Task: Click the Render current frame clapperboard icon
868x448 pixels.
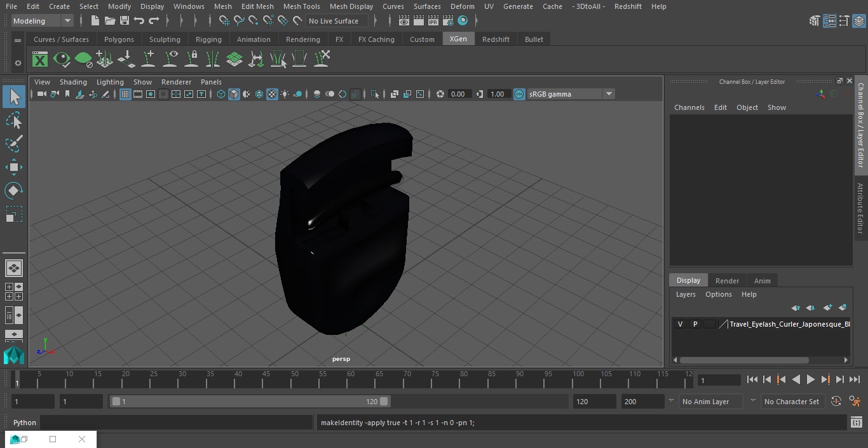Action: [x=419, y=21]
